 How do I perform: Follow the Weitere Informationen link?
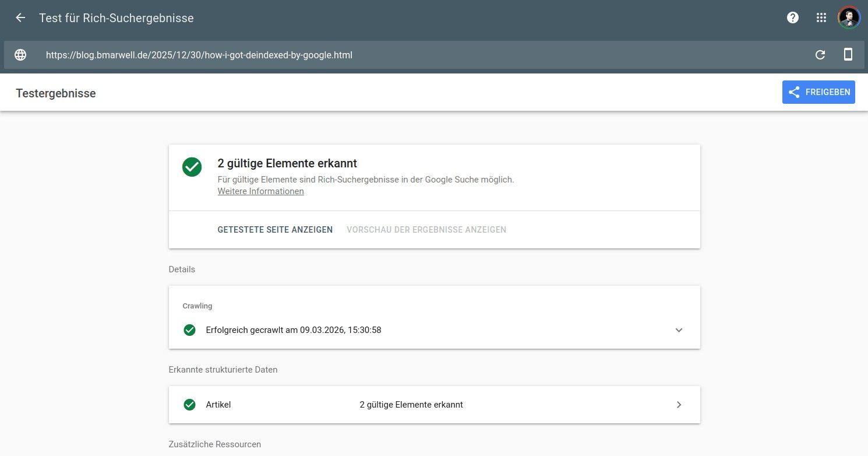point(260,191)
